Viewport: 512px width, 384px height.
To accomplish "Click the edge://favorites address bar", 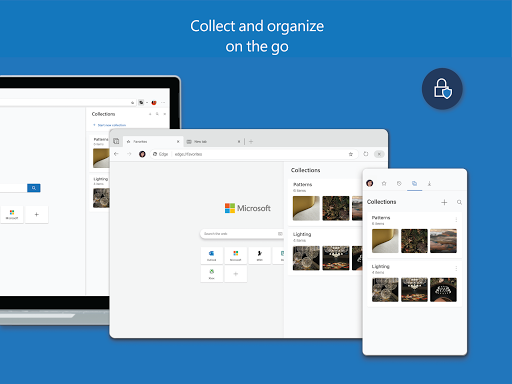I will pyautogui.click(x=254, y=154).
